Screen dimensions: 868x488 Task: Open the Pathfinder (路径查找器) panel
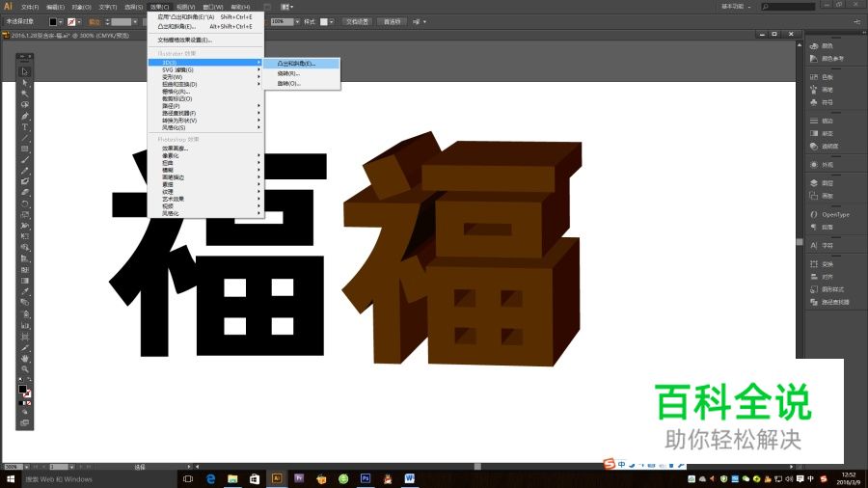point(829,302)
